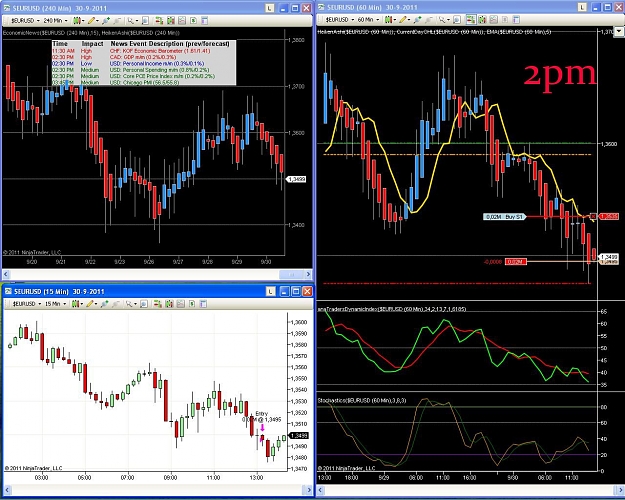Viewport: 625px width, 500px height.
Task: Open chart style dropdown in 15 Min window
Action: click(x=76, y=304)
